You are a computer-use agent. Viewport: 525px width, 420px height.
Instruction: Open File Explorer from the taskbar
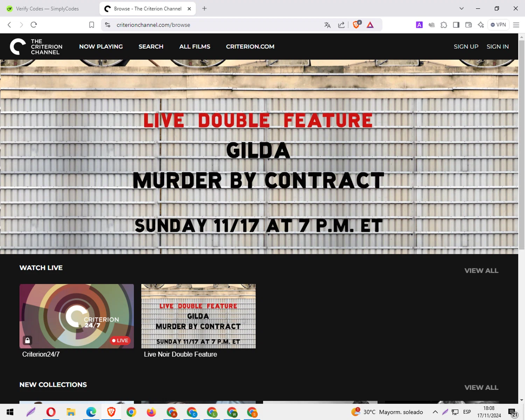pos(71,412)
